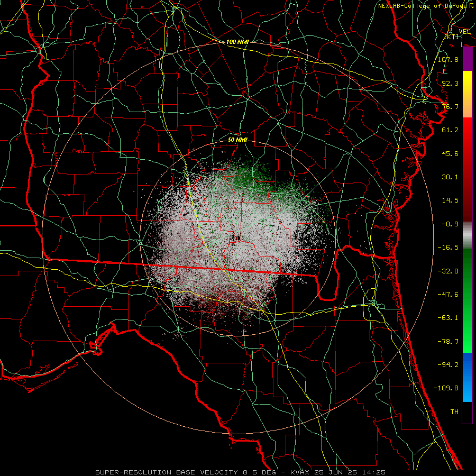The width and height of the screenshot is (476, 476).
Task: Click the 25 JUN 25 date in caption
Action: click(335, 472)
